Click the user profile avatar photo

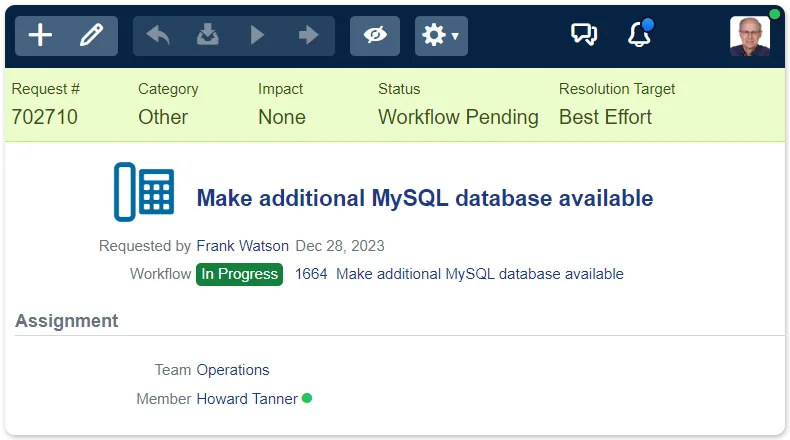(750, 36)
